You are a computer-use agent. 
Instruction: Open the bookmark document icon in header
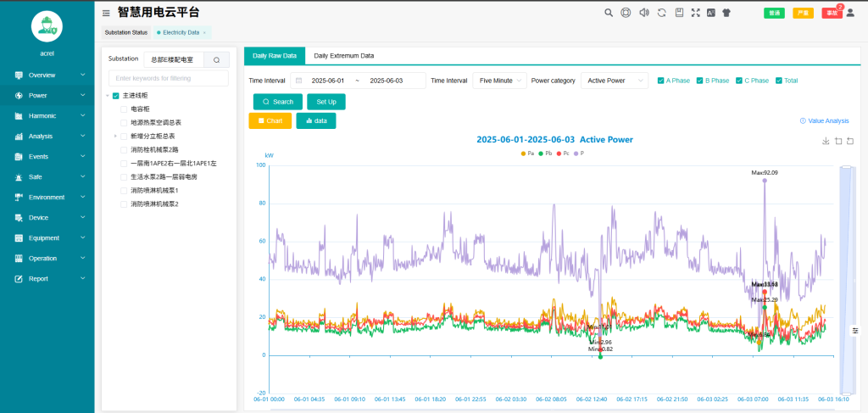679,13
